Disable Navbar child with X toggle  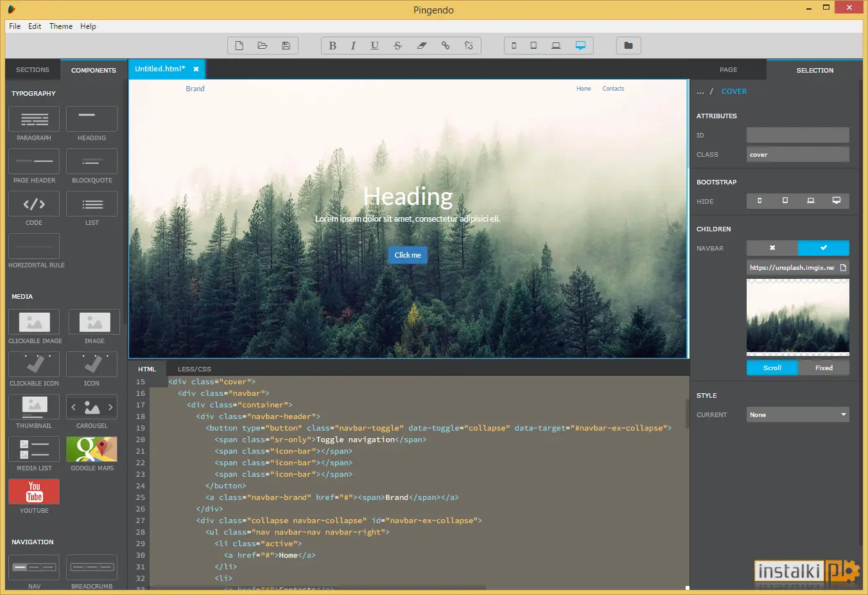(x=772, y=248)
